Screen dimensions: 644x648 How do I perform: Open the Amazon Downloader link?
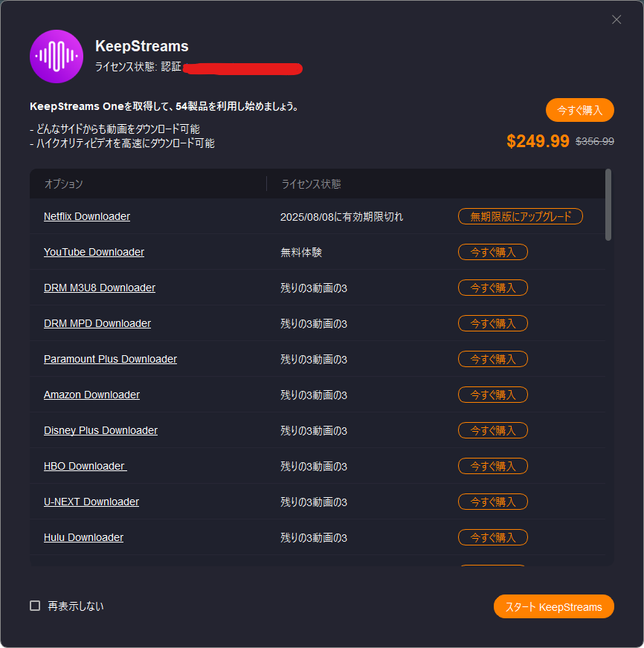(91, 395)
